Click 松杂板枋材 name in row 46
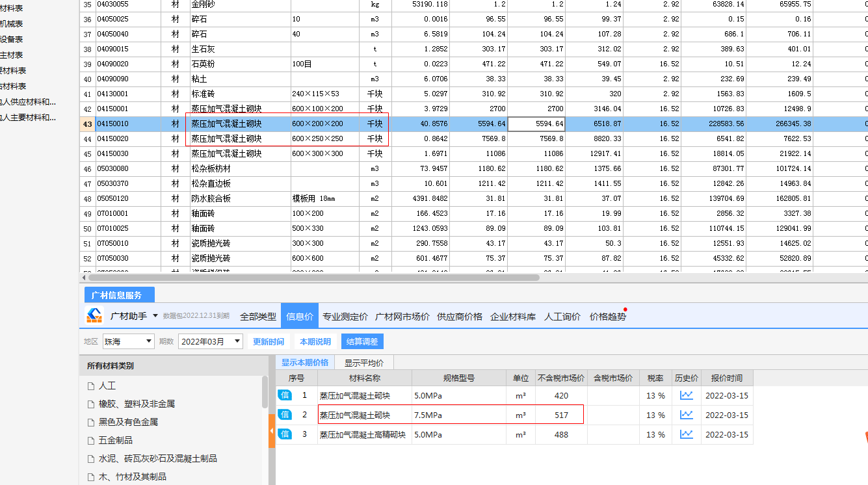This screenshot has height=485, width=868. tap(211, 168)
